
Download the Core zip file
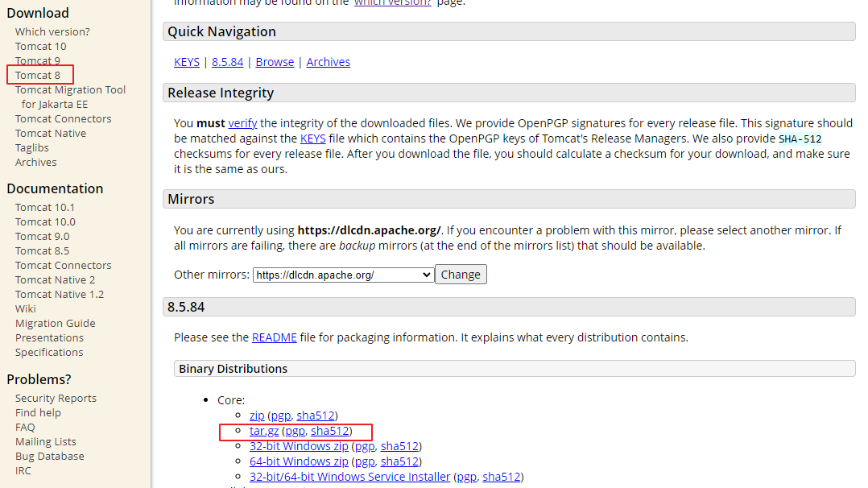257,416
